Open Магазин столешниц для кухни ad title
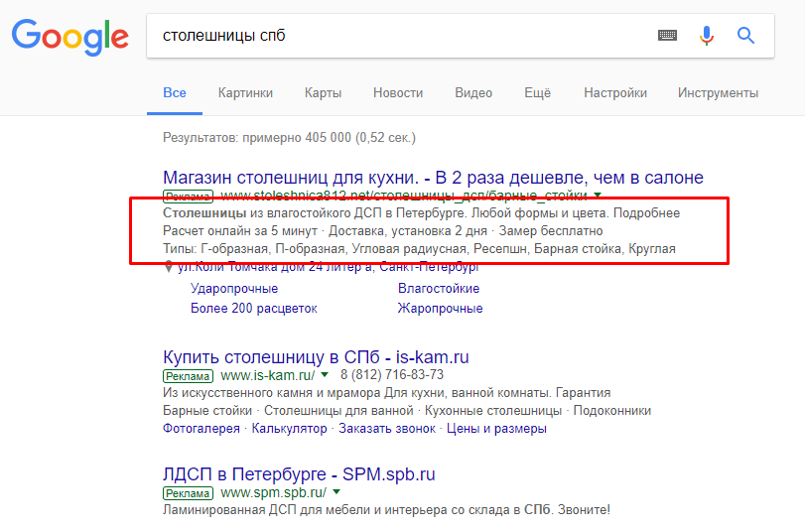The image size is (805, 532). 433,177
